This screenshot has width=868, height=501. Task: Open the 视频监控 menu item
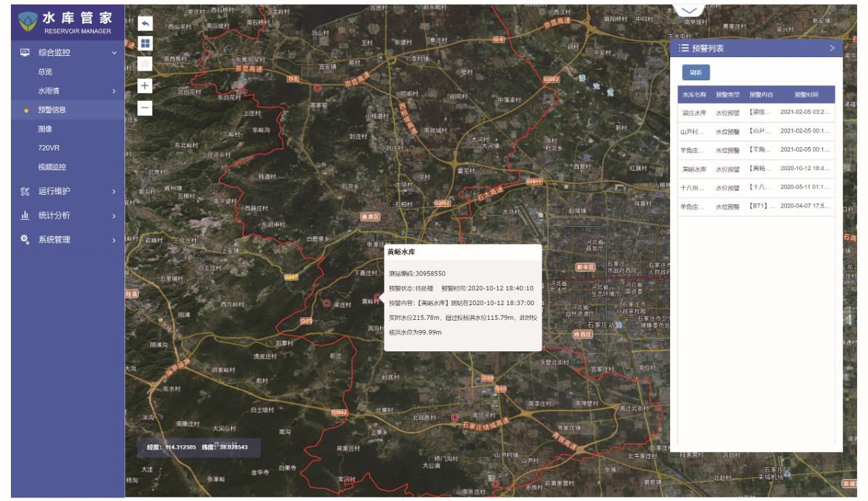[52, 167]
